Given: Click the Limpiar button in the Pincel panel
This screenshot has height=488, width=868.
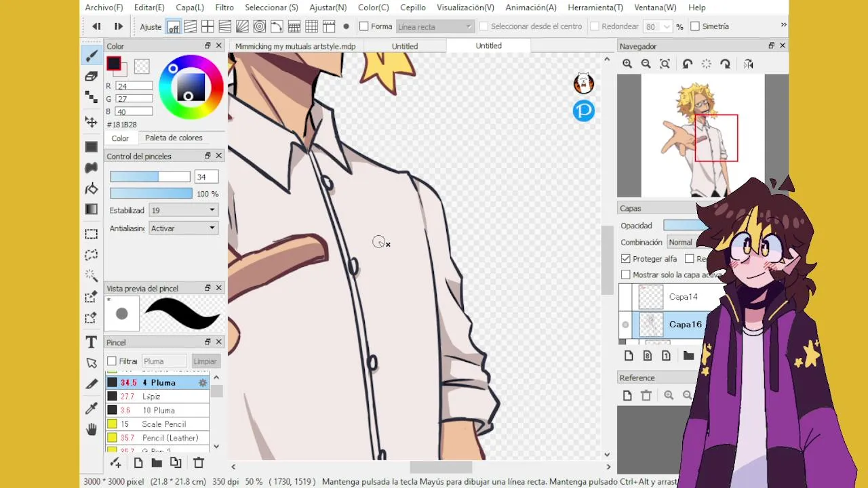Looking at the screenshot, I should [205, 361].
